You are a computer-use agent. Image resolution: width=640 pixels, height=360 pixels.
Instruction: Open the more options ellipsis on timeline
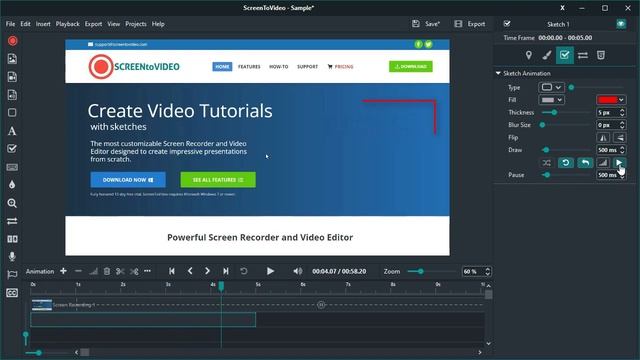coord(147,271)
